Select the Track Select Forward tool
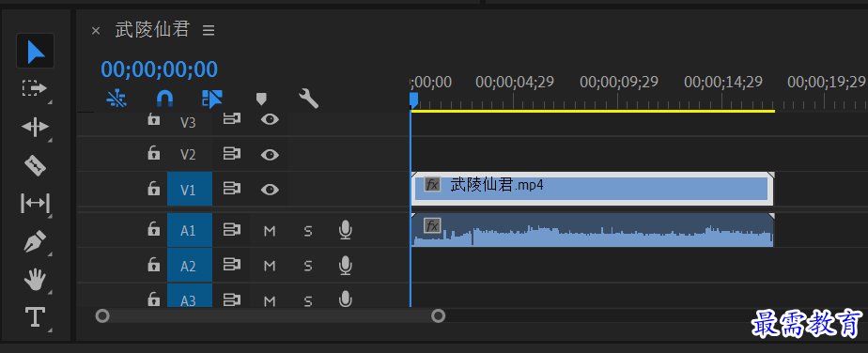The height and width of the screenshot is (353, 868). (35, 88)
